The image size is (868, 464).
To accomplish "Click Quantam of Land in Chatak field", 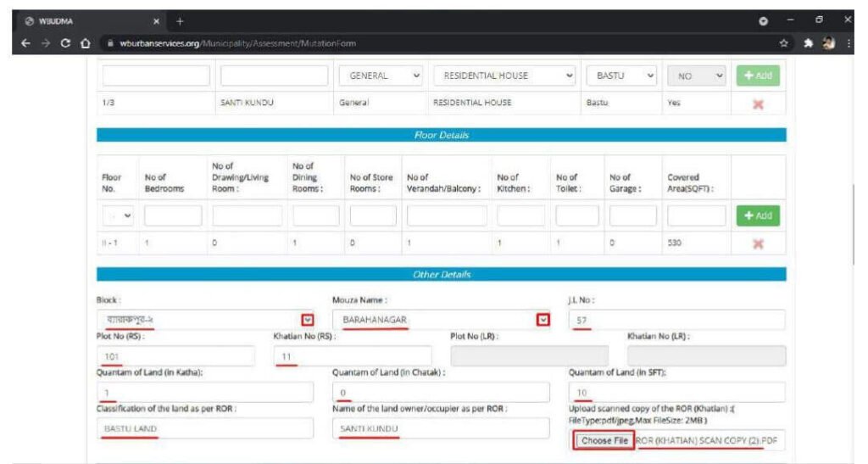I will tap(441, 392).
